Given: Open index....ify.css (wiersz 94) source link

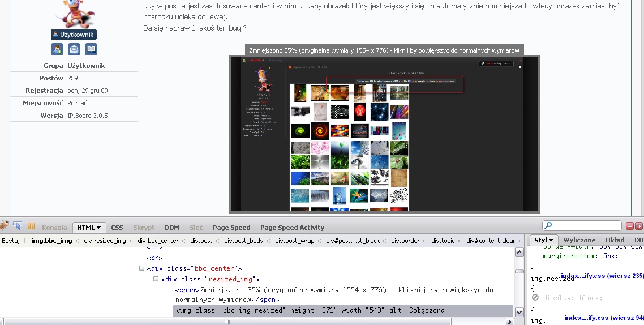Looking at the screenshot, I should point(604,317).
